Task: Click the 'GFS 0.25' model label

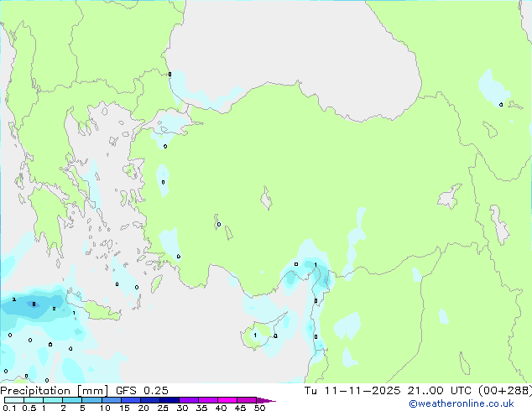Action: click(x=142, y=391)
